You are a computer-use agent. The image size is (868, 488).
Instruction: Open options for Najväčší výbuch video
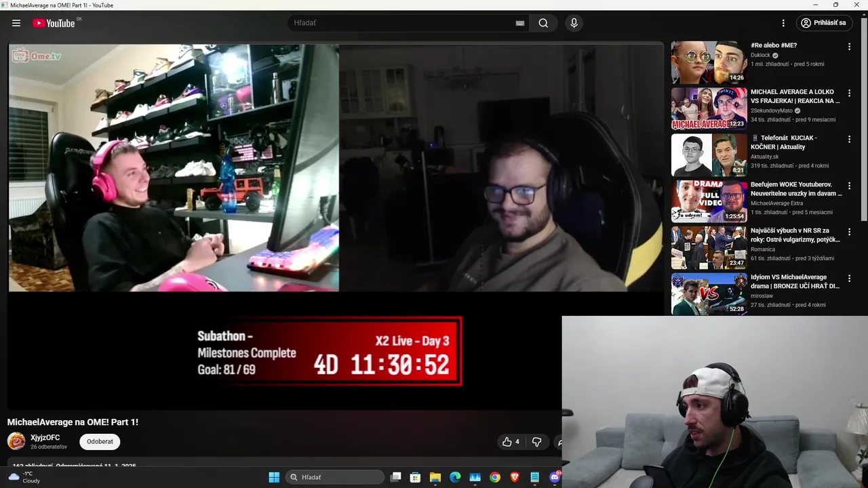tap(849, 232)
